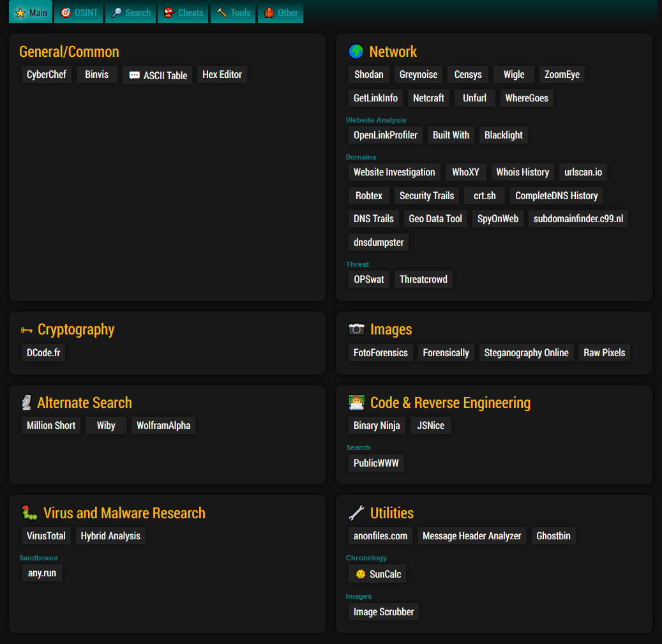
Task: Click the key icon beside Cryptography
Action: (27, 330)
